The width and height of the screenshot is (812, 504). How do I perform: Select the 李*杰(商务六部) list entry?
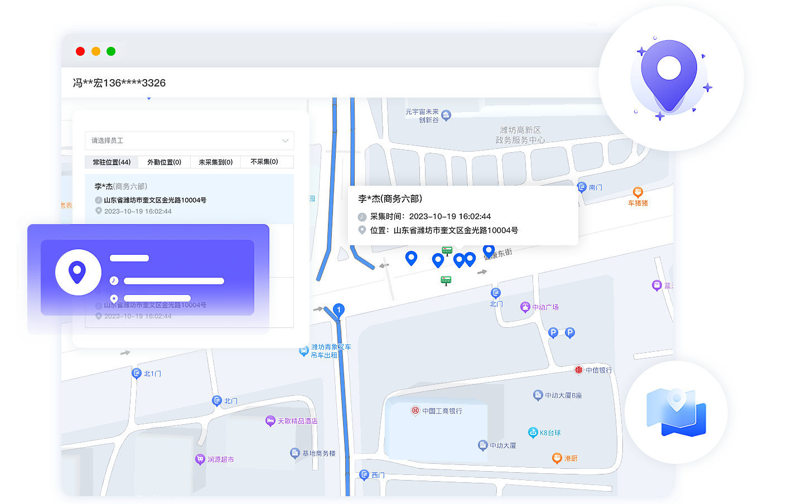point(189,199)
